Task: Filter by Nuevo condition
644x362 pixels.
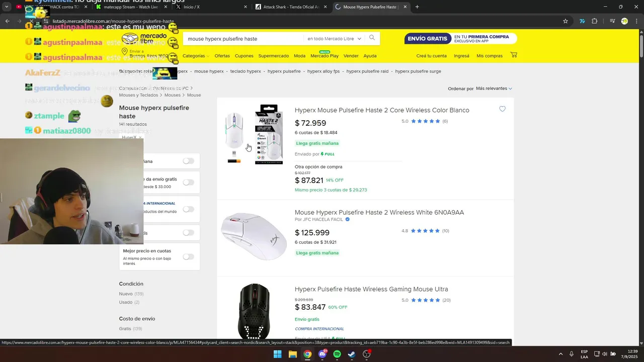Action: point(126,294)
